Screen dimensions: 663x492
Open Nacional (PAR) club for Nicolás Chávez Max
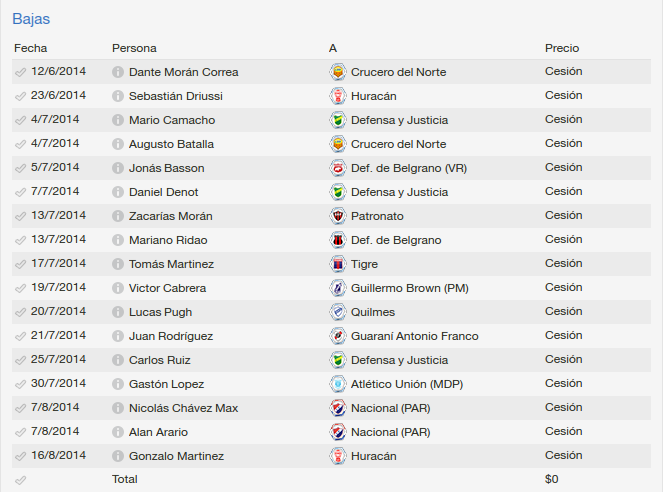click(x=391, y=408)
